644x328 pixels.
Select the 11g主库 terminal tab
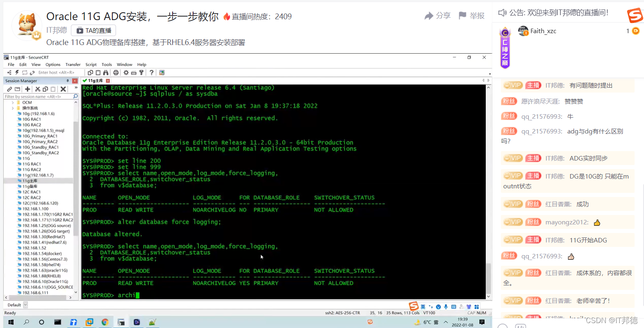tap(96, 81)
